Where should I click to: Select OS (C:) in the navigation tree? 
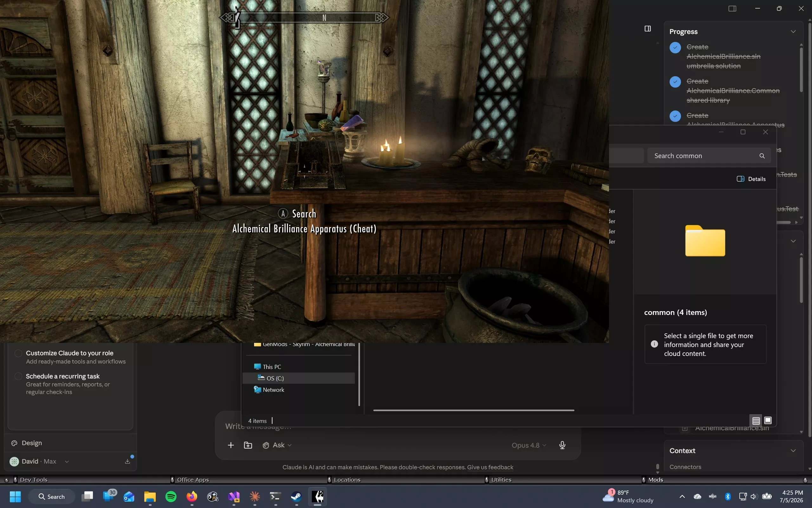pyautogui.click(x=298, y=378)
